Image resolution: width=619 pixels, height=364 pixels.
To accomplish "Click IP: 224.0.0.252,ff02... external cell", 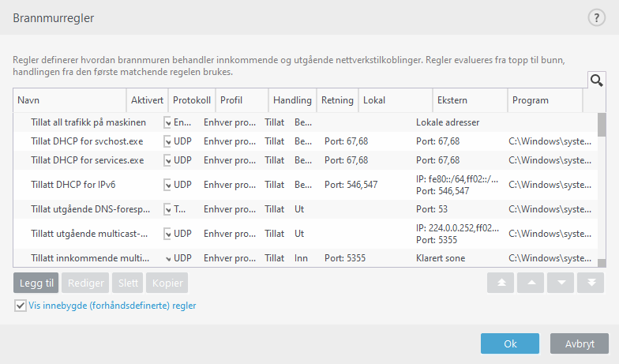I will click(x=458, y=227).
